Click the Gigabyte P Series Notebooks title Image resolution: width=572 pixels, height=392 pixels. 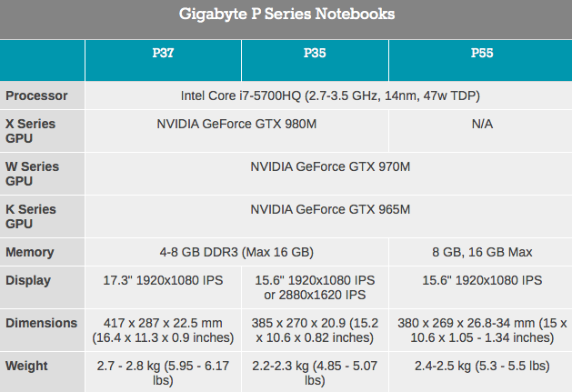(x=286, y=15)
